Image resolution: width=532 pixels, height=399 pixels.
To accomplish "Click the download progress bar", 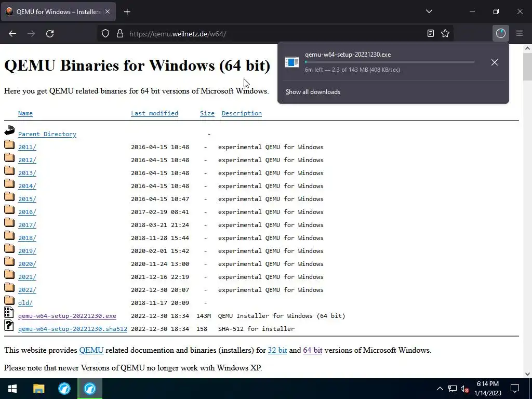I will 390,62.
